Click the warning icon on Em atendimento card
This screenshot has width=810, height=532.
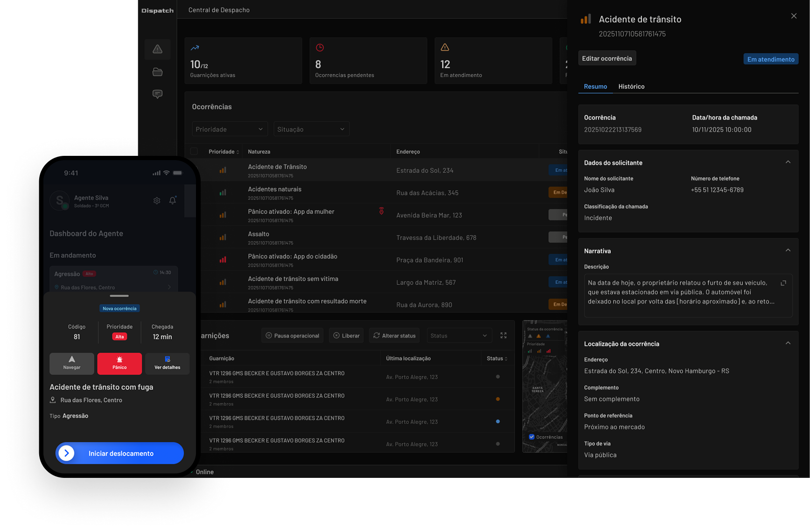coord(445,47)
